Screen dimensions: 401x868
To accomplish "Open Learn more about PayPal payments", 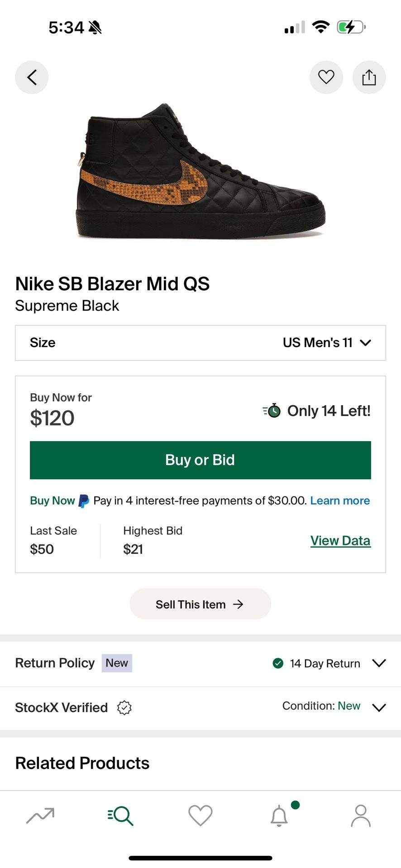I will click(x=340, y=500).
